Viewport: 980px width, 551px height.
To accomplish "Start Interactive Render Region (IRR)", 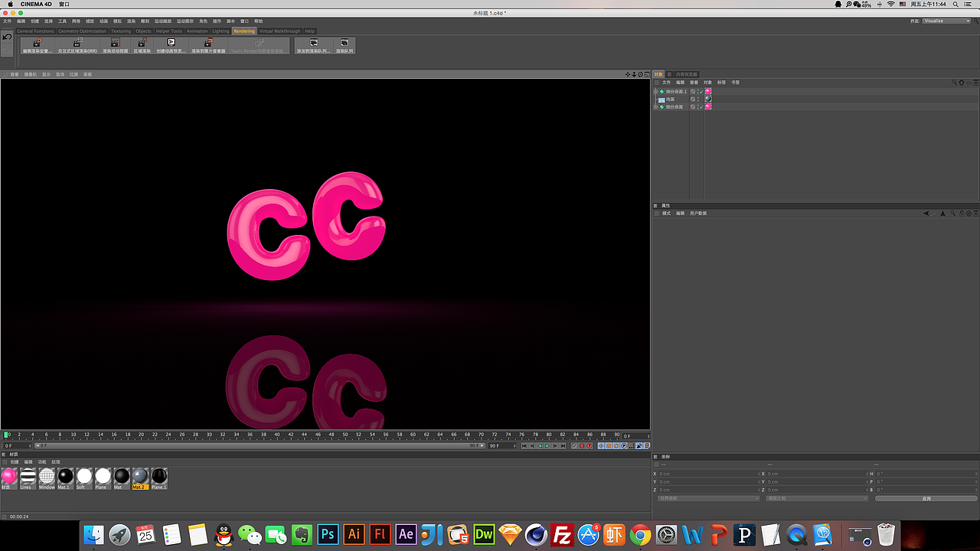I will coord(77,46).
